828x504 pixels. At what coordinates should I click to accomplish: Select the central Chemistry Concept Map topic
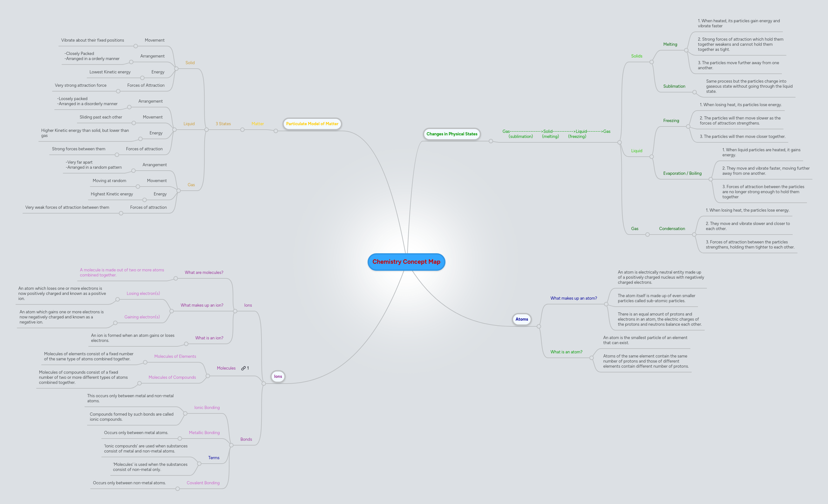tap(406, 262)
